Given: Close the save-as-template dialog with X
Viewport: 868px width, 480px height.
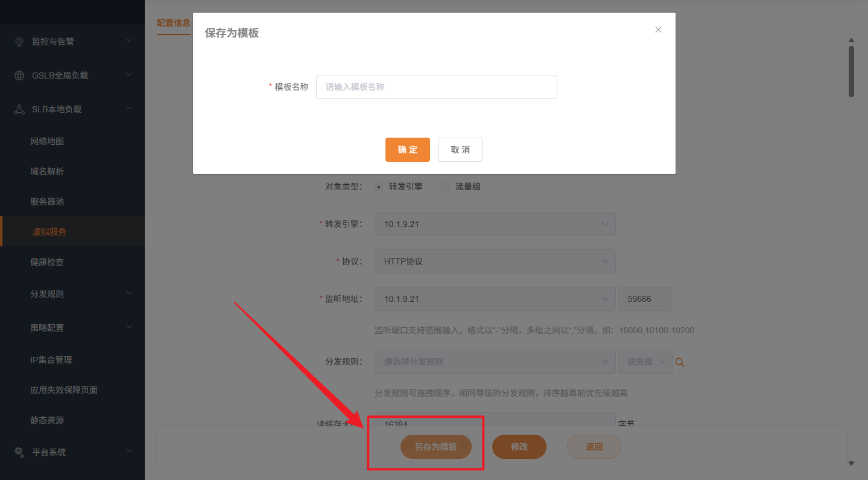Looking at the screenshot, I should pyautogui.click(x=658, y=30).
